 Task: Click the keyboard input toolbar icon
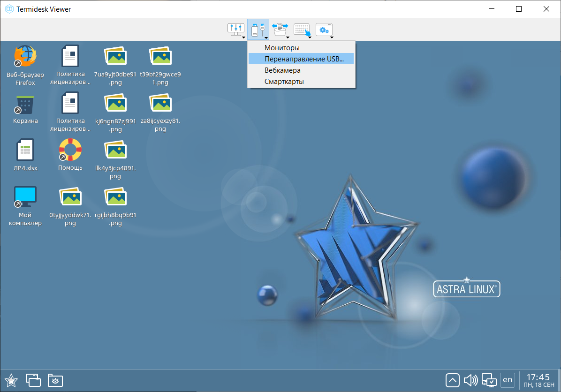tap(302, 30)
